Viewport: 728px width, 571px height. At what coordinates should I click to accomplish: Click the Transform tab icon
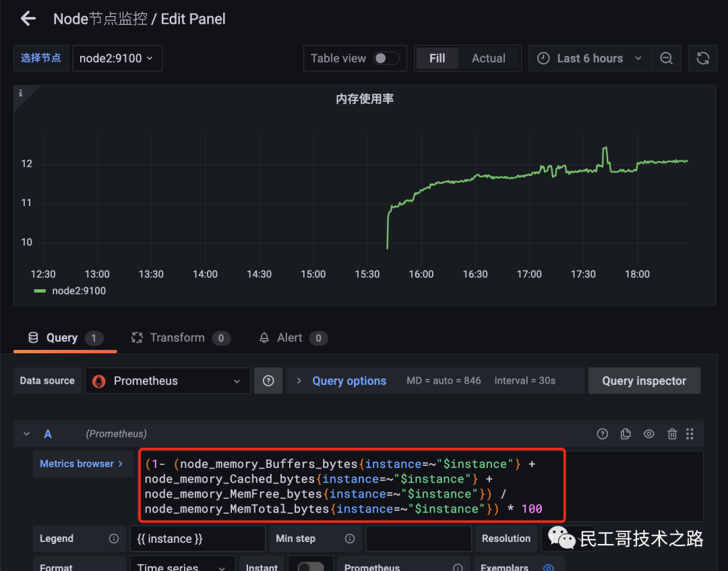click(137, 338)
